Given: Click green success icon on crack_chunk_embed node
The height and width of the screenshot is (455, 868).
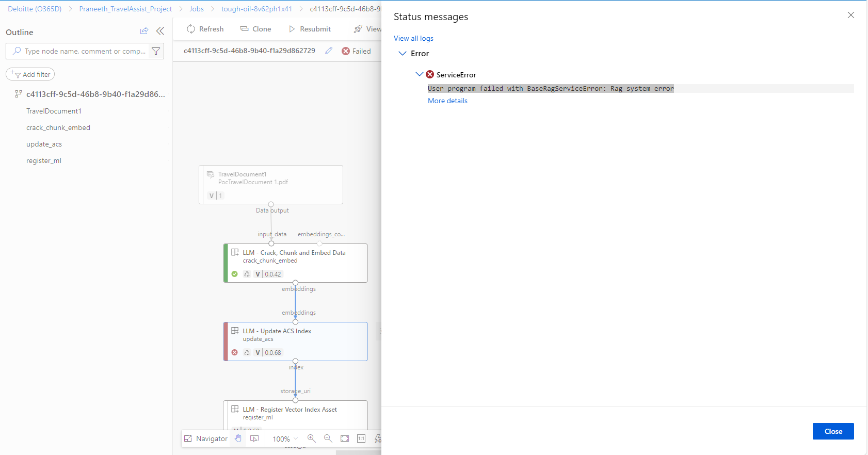Looking at the screenshot, I should pos(234,274).
